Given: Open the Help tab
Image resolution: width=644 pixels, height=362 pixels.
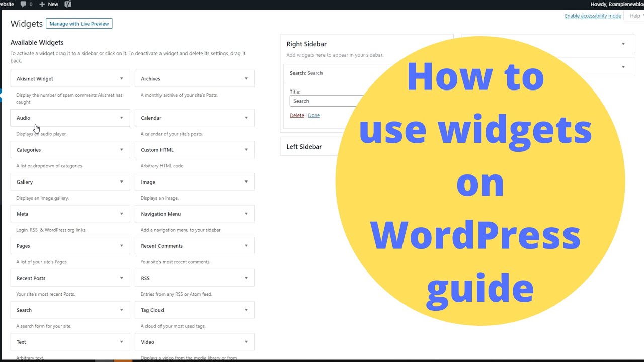Looking at the screenshot, I should 635,16.
